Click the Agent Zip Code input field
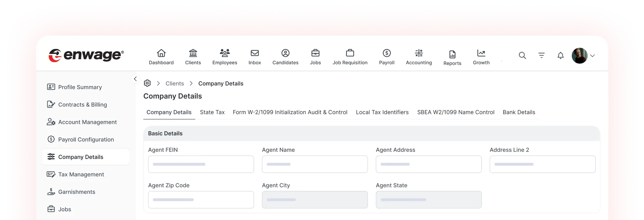 tap(201, 200)
